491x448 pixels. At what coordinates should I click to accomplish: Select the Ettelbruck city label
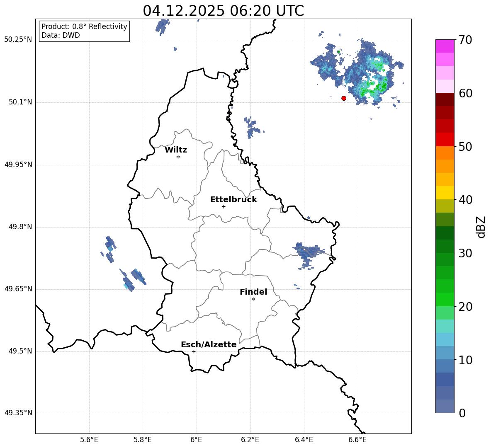click(233, 200)
